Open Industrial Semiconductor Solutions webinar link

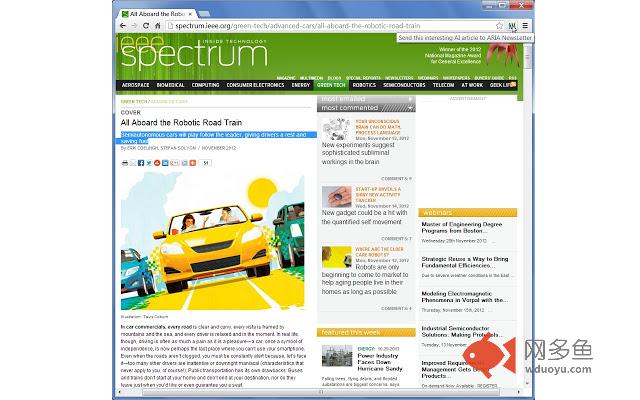point(462,331)
